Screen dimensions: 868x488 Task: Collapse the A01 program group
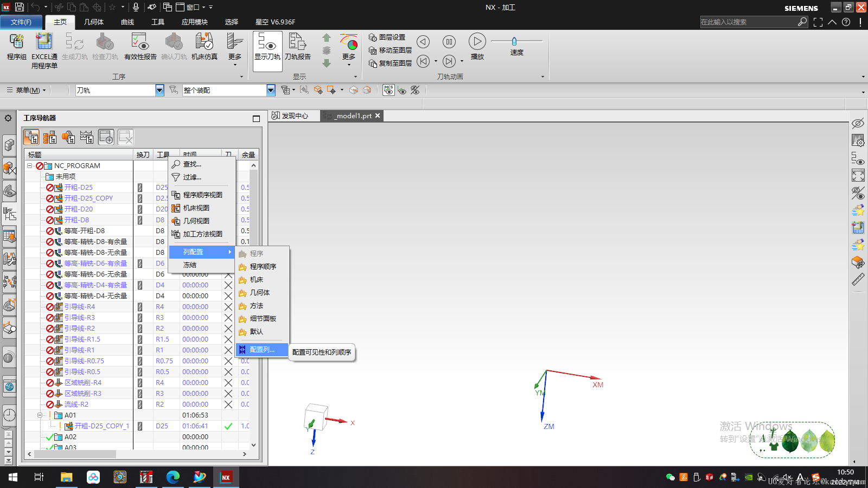click(x=40, y=415)
